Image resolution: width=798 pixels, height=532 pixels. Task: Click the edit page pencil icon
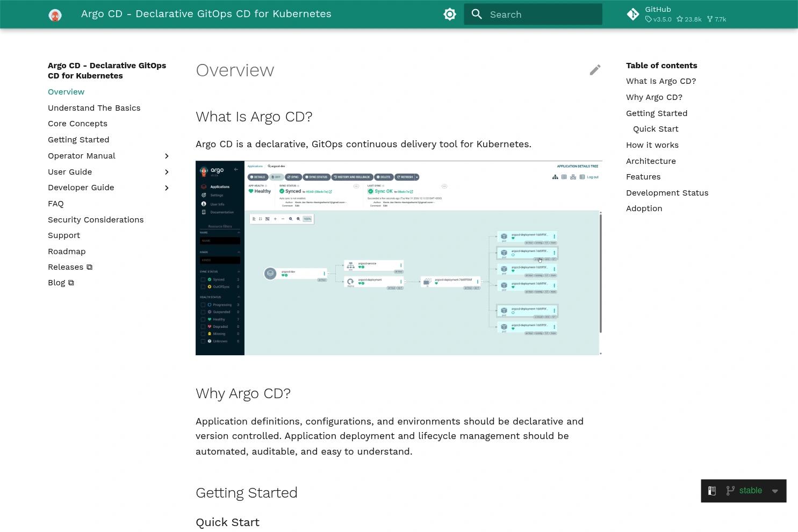point(595,70)
